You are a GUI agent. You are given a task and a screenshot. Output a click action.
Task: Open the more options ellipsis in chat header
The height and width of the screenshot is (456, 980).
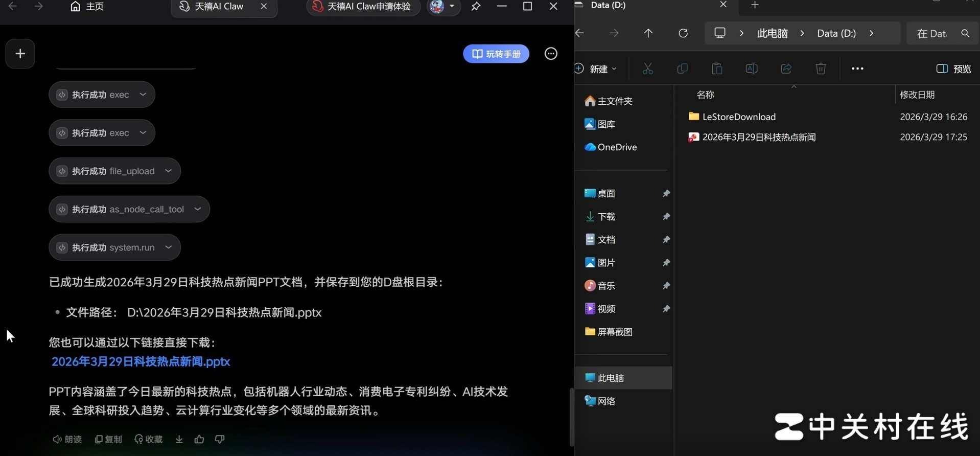[551, 54]
